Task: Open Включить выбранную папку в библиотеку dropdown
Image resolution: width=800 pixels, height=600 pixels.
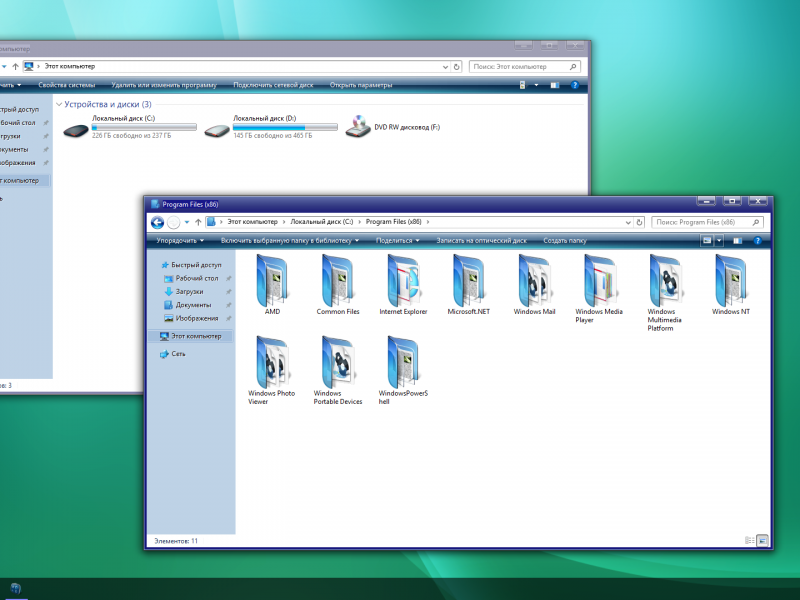Action: click(x=290, y=241)
